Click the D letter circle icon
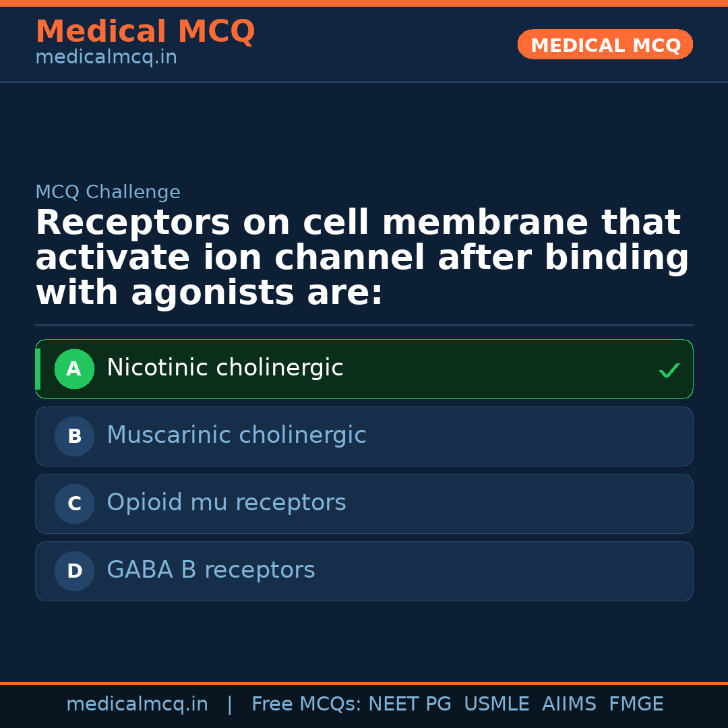Viewport: 728px width, 728px height. [x=74, y=571]
